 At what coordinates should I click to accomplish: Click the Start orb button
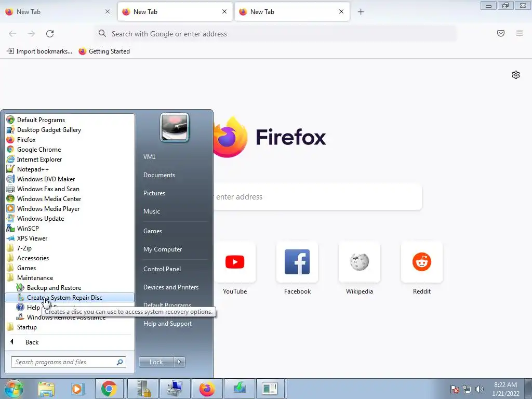point(14,389)
